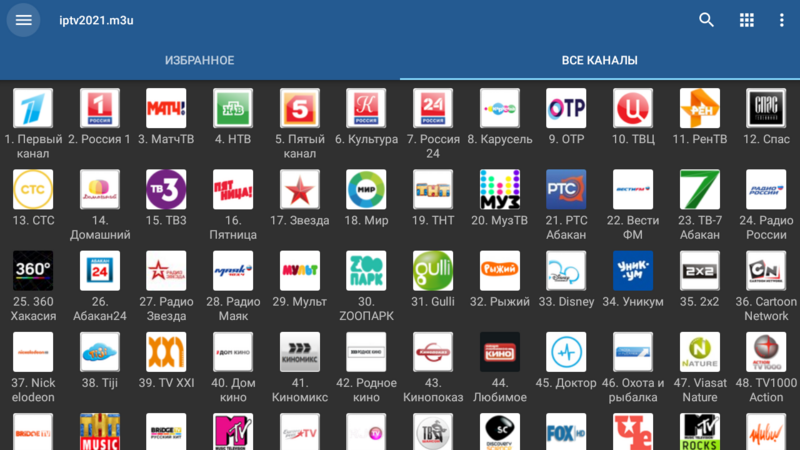Switch to the ИЗБРАННОЕ tab

tap(199, 60)
